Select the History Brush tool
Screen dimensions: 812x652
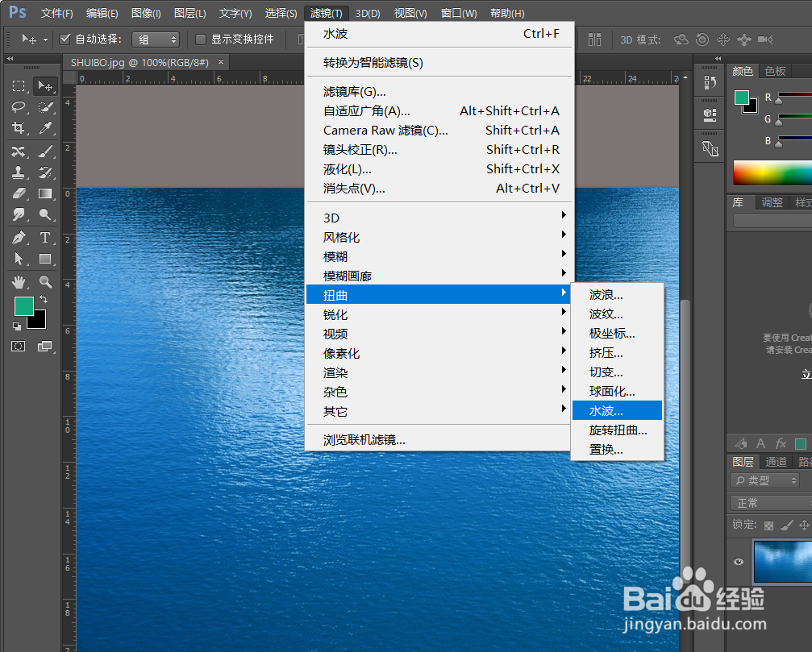point(45,172)
